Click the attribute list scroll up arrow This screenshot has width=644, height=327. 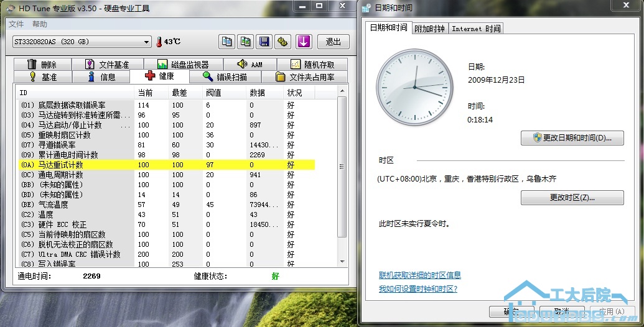(342, 90)
